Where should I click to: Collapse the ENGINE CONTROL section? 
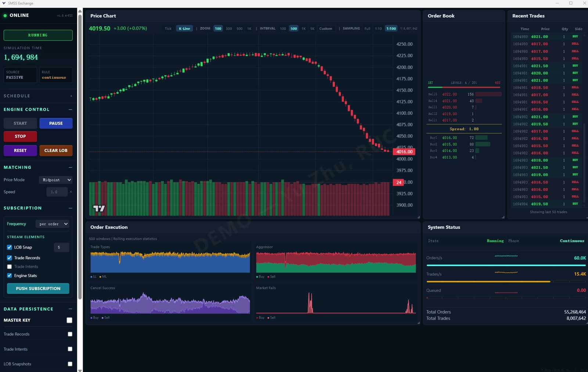click(70, 110)
